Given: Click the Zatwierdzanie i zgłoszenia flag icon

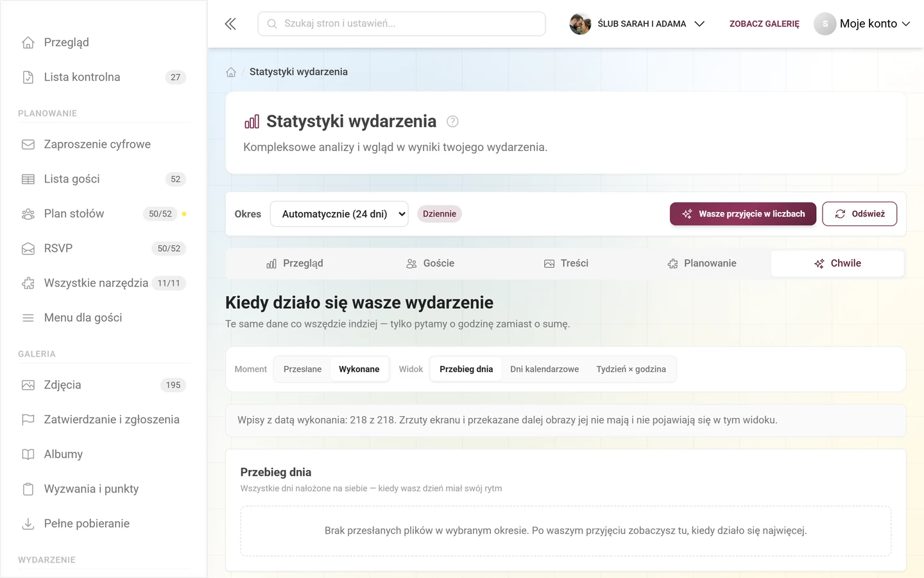Looking at the screenshot, I should pos(28,420).
